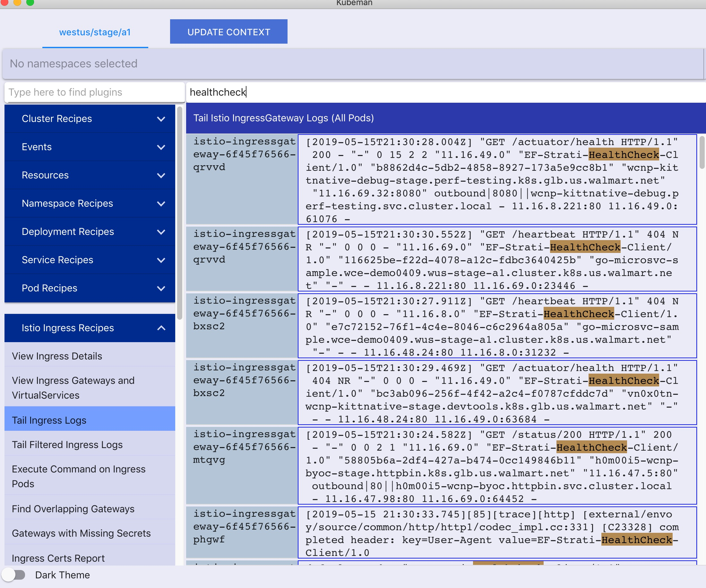Screen dimensions: 706x588
Task: Toggle the Dark Theme switch
Action: [14, 575]
